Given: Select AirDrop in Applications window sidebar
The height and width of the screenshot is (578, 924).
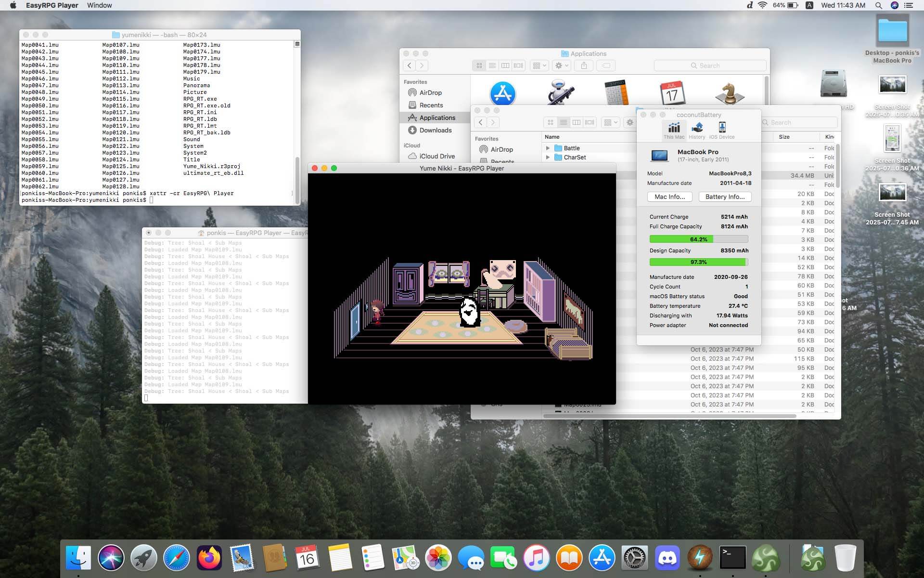Looking at the screenshot, I should point(430,92).
